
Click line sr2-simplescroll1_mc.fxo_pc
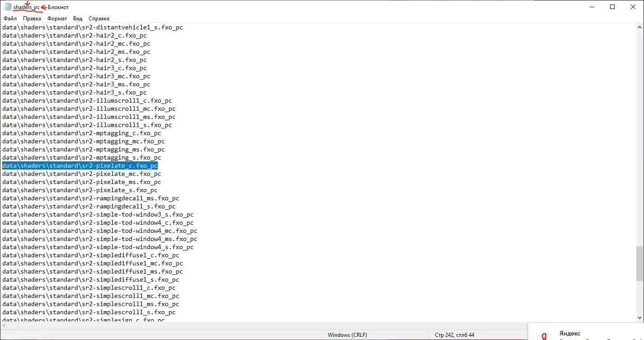point(91,296)
